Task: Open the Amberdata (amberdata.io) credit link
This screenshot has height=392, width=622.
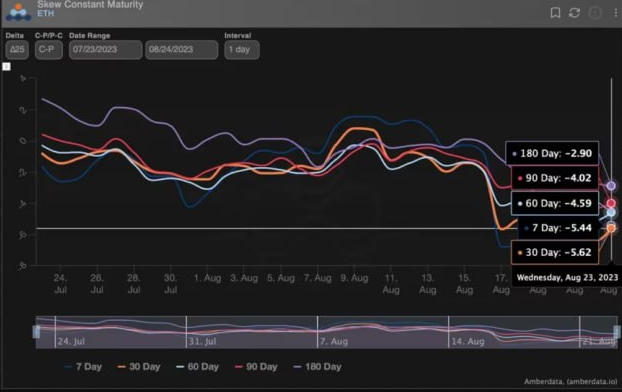Action: click(x=570, y=382)
